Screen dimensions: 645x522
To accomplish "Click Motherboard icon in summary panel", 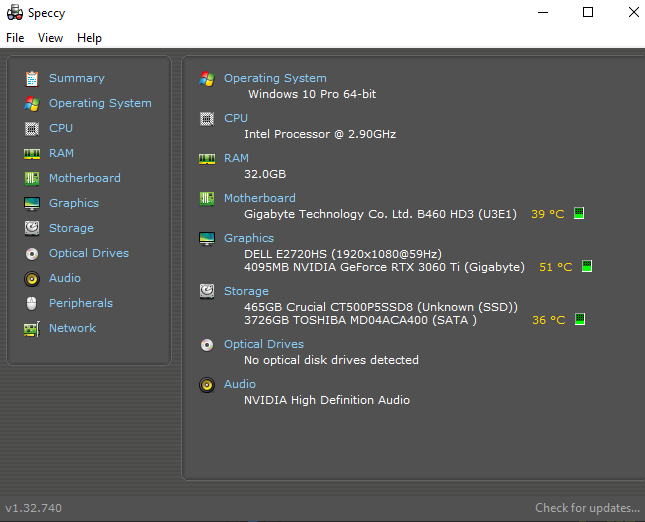I will coord(207,199).
